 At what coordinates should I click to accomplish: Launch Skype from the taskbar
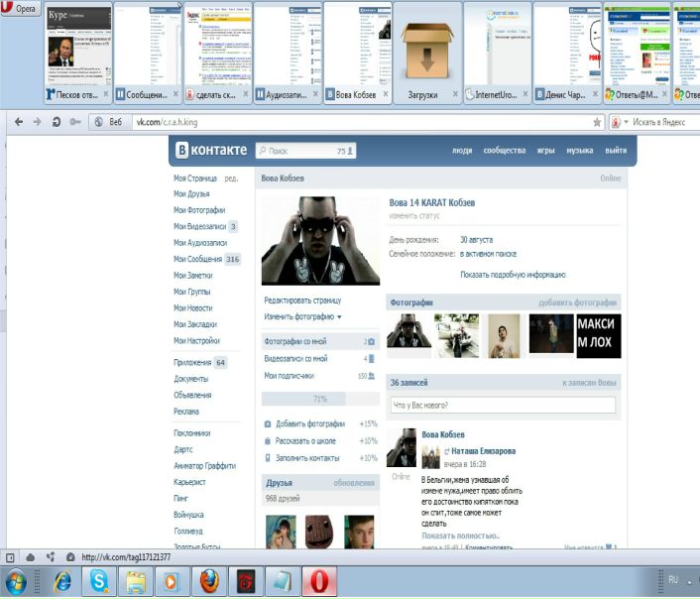(x=99, y=581)
